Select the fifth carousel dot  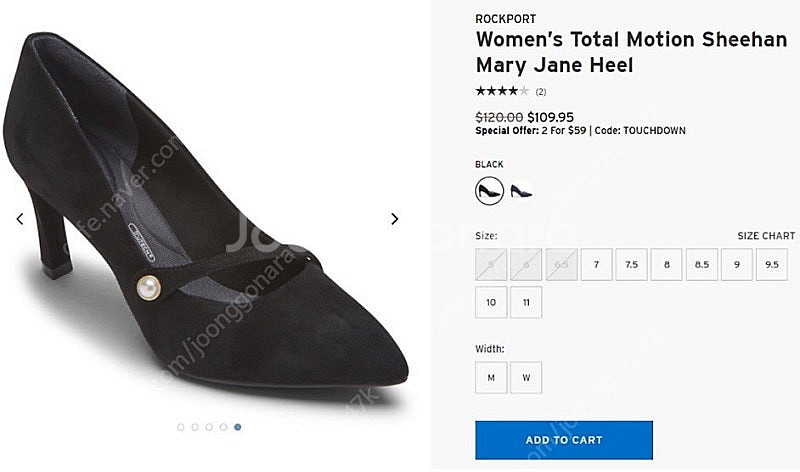(x=237, y=427)
